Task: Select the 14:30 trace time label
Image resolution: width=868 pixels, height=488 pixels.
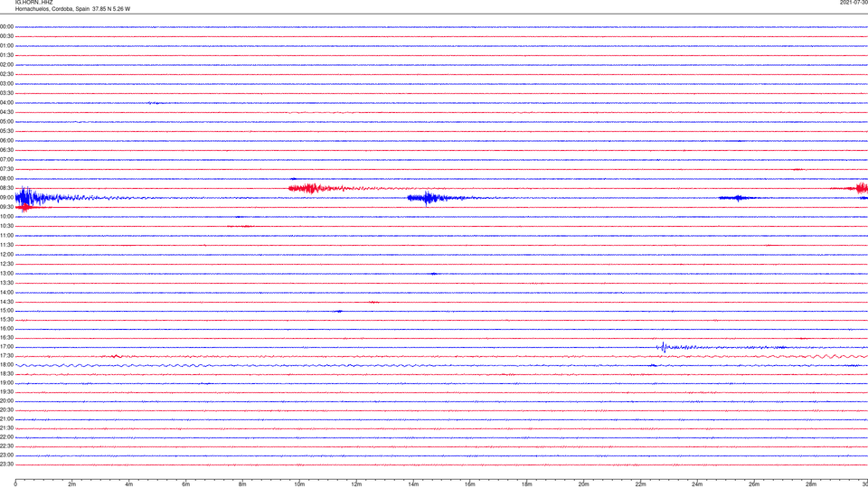Action: [6, 302]
